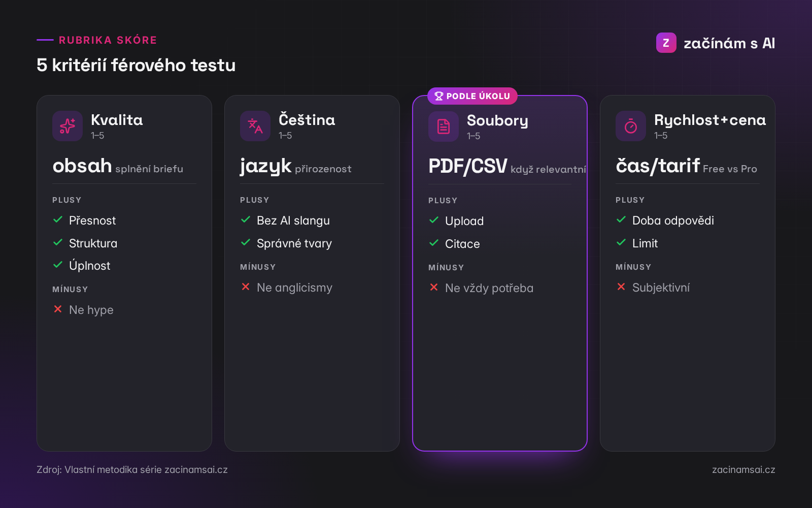The image size is (812, 508).
Task: Click the green checkmark beside Správné tvary
Action: (x=246, y=242)
